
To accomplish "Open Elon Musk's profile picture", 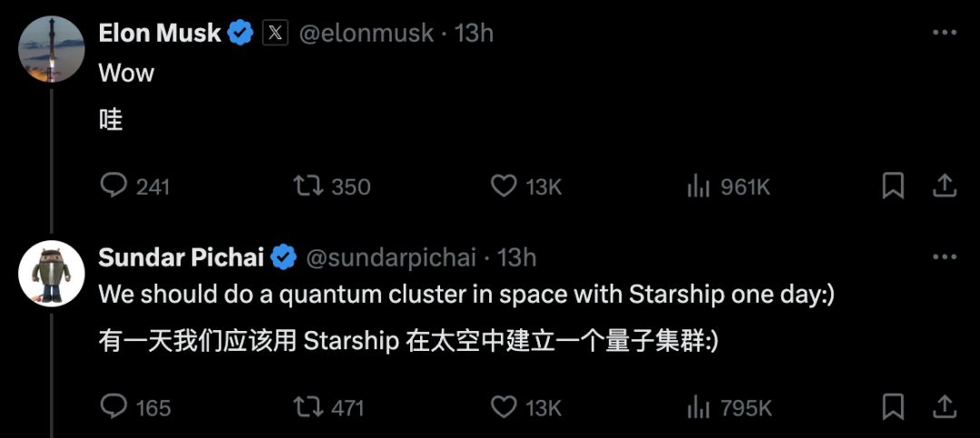I will [x=52, y=51].
